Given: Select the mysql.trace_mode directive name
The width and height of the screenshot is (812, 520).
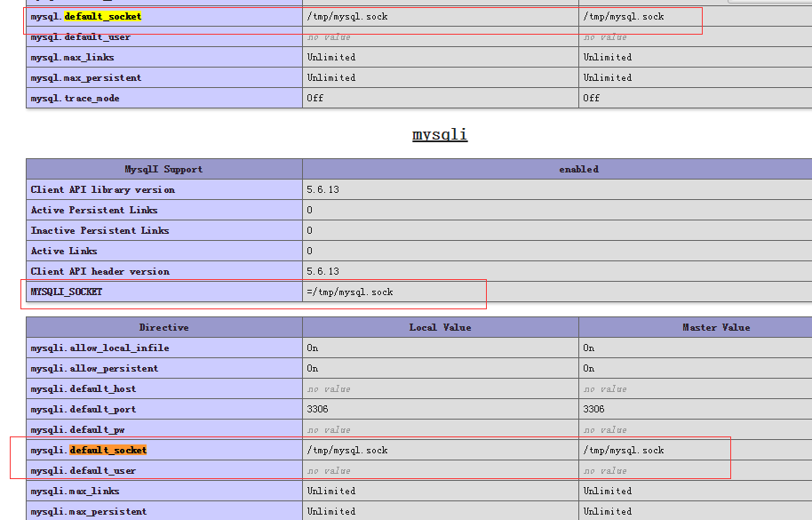Looking at the screenshot, I should [x=76, y=99].
